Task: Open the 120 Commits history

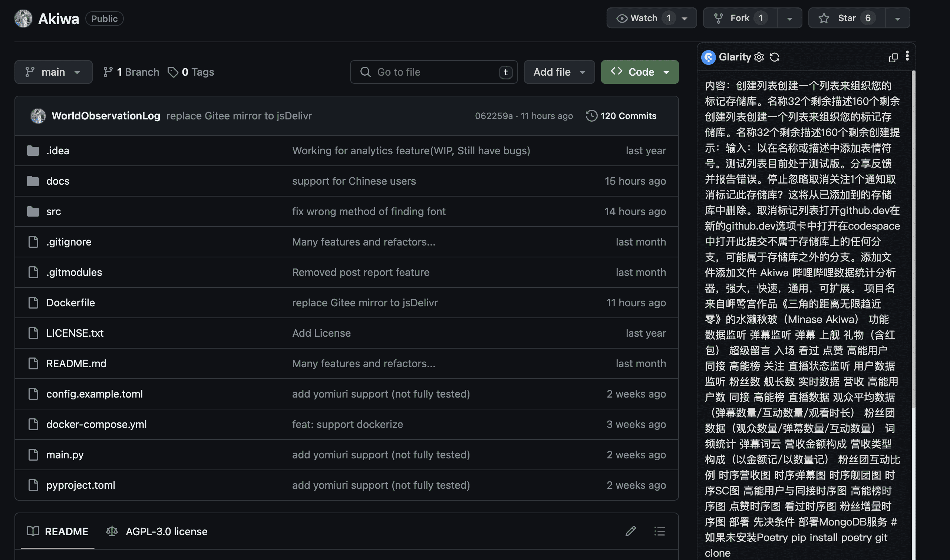Action: (621, 116)
